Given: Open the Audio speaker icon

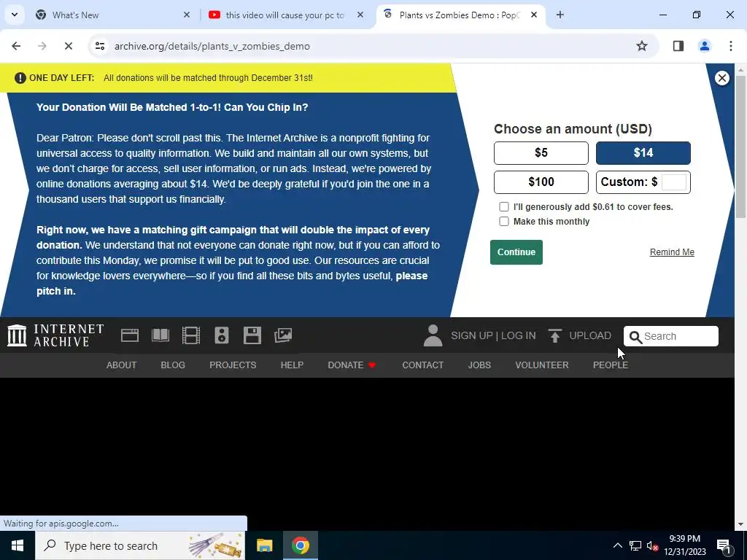Looking at the screenshot, I should coord(222,335).
